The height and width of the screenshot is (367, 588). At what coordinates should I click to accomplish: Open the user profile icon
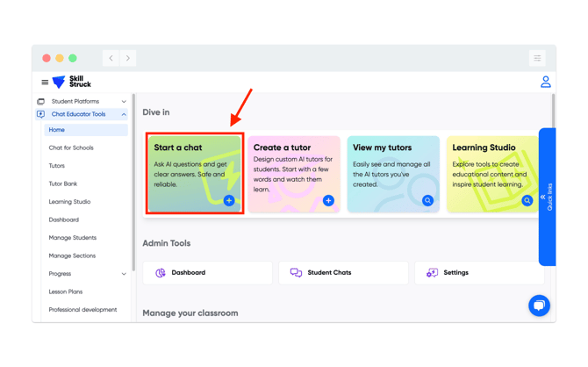click(x=545, y=82)
